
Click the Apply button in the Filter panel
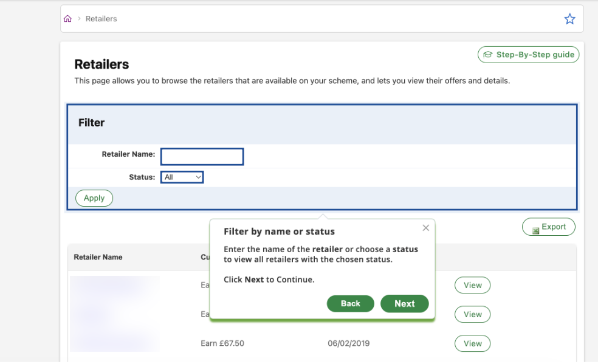(x=94, y=197)
